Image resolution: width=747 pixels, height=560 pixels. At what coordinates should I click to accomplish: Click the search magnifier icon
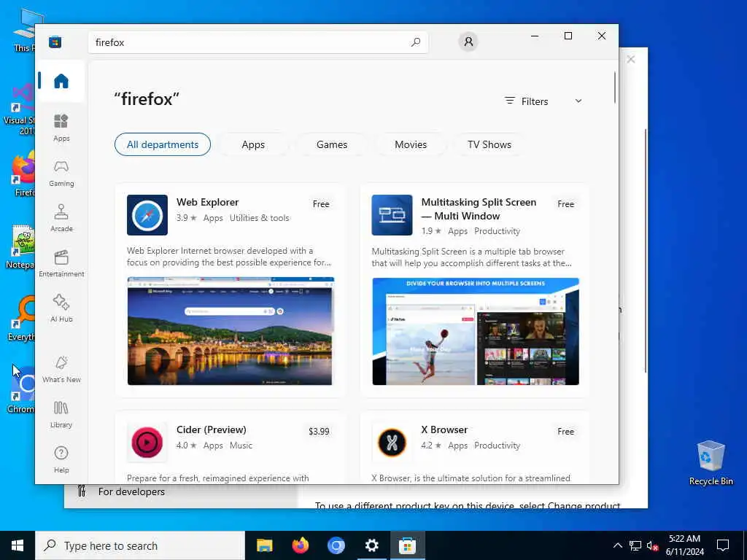pos(415,42)
